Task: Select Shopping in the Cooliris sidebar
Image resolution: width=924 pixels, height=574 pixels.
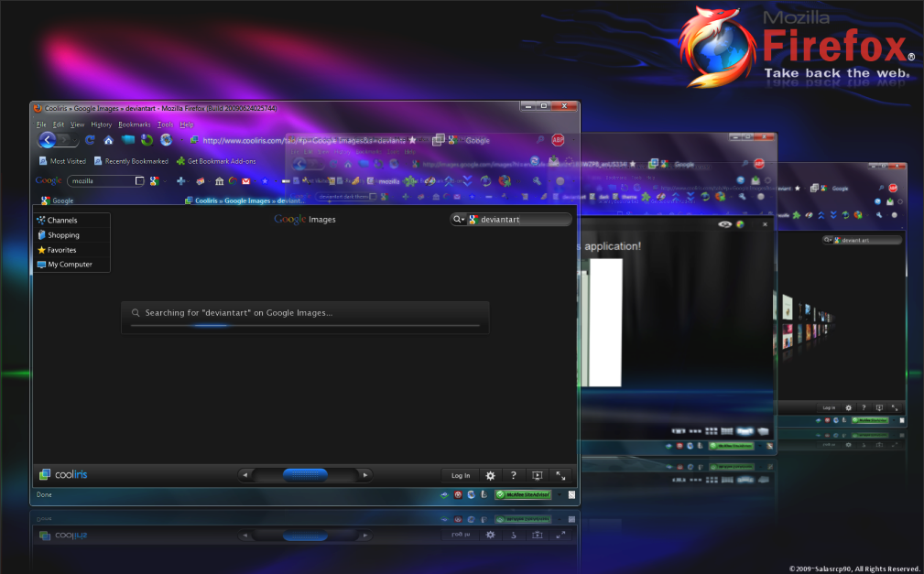Action: (x=72, y=234)
